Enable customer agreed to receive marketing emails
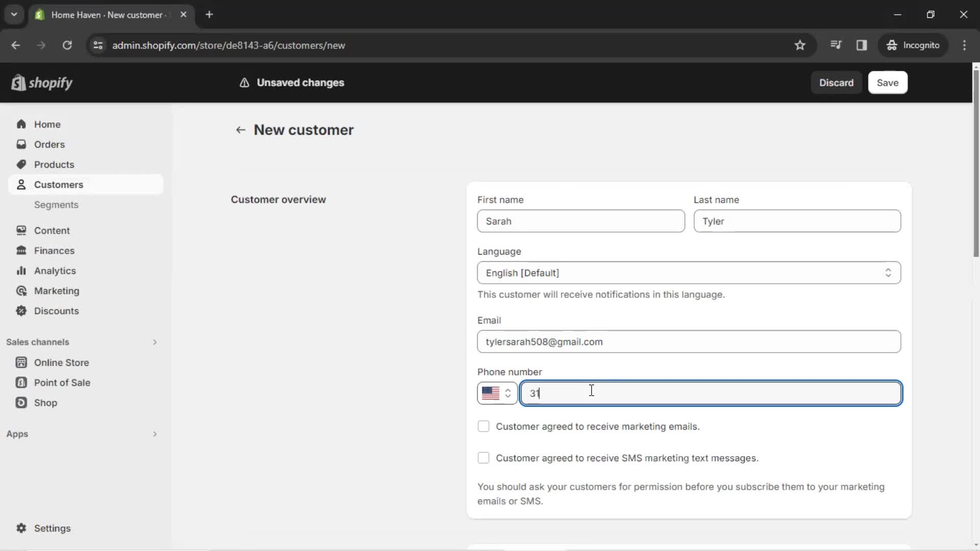Image resolution: width=980 pixels, height=551 pixels. click(483, 426)
